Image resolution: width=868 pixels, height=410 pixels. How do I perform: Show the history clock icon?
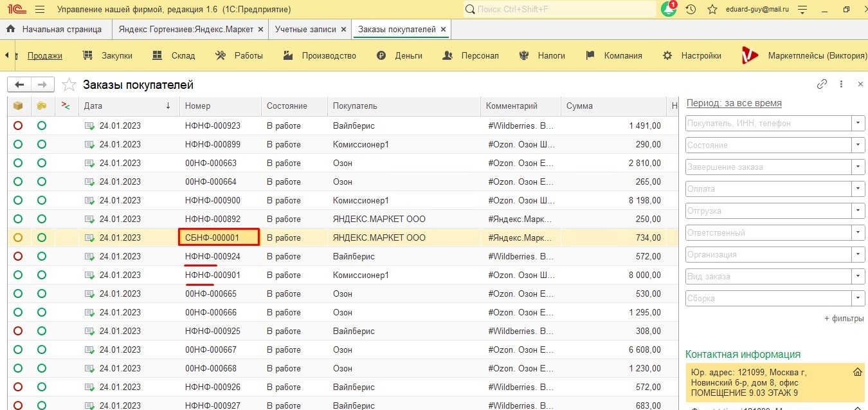(691, 10)
